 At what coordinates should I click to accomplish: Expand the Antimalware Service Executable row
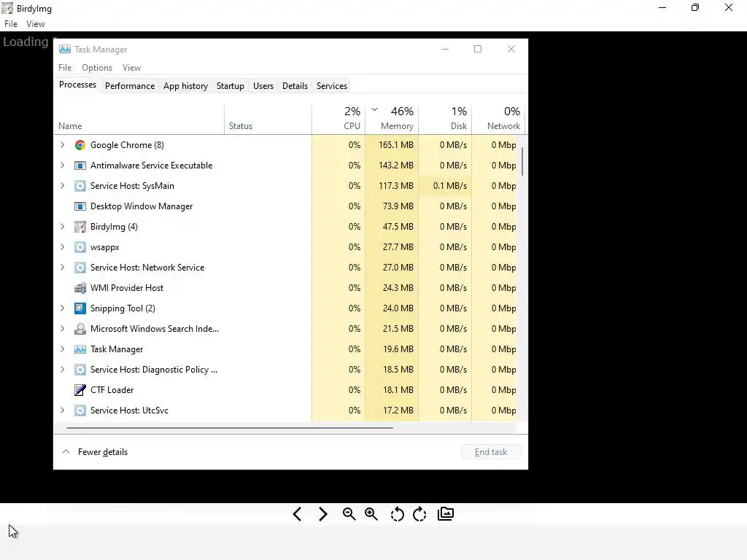tap(63, 166)
